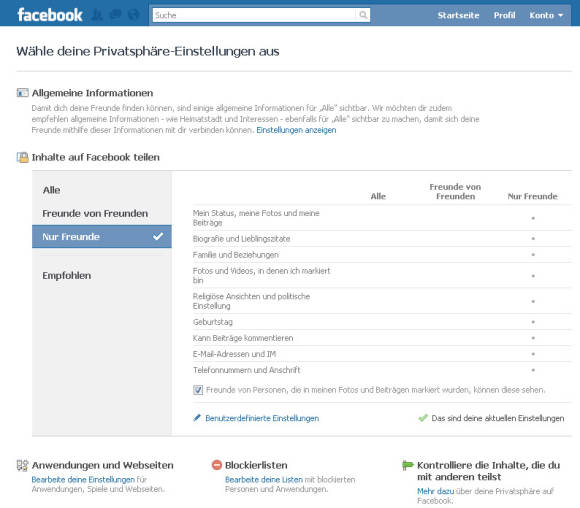
Task: Open the Mehr dazu link
Action: point(435,491)
